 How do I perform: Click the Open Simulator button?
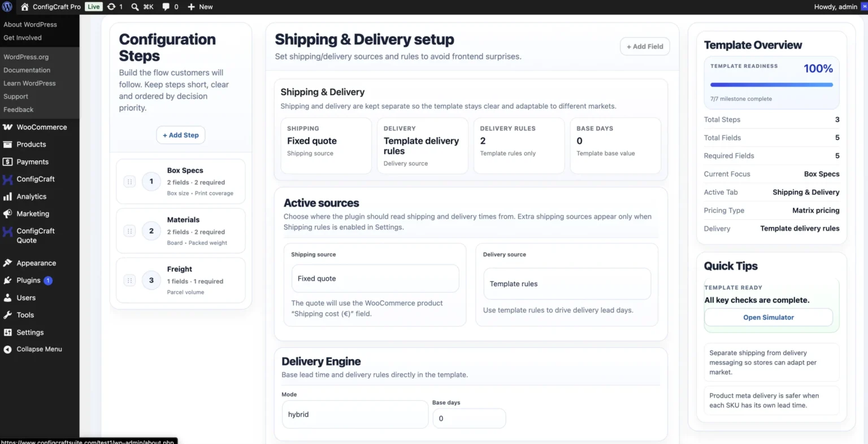pyautogui.click(x=769, y=317)
